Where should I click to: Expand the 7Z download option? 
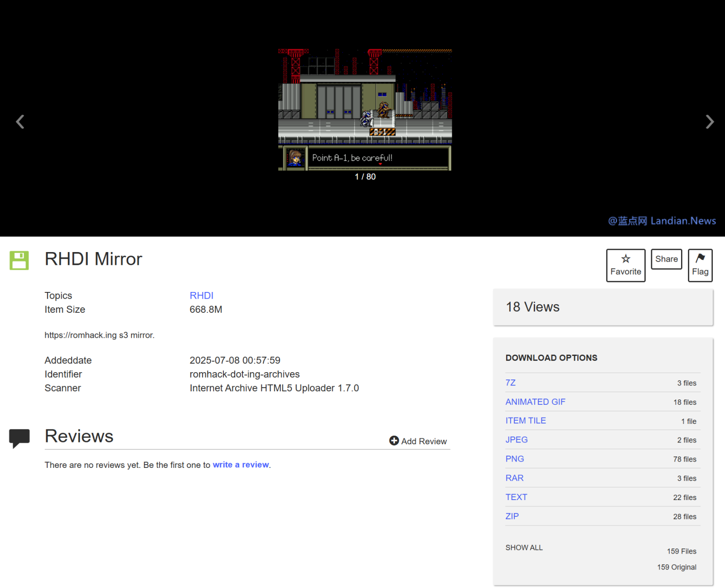[x=510, y=383]
